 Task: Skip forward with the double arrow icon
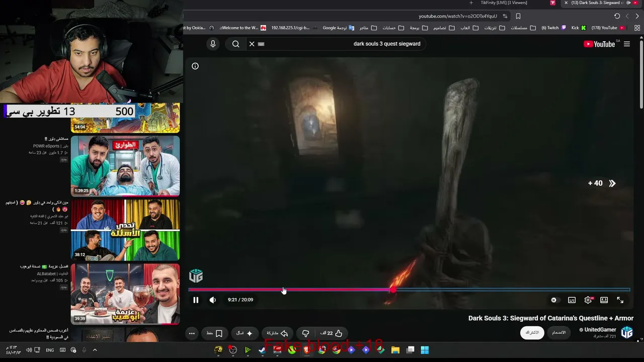point(612,184)
